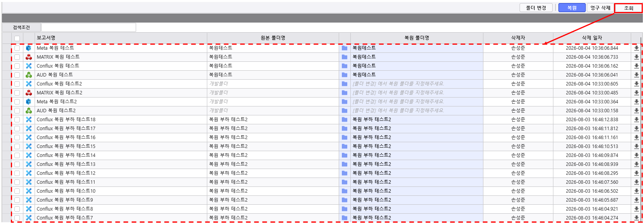Select the Conflux 복원 부하 테스트8 report name
Image resolution: width=644 pixels, height=223 pixels.
point(65,209)
